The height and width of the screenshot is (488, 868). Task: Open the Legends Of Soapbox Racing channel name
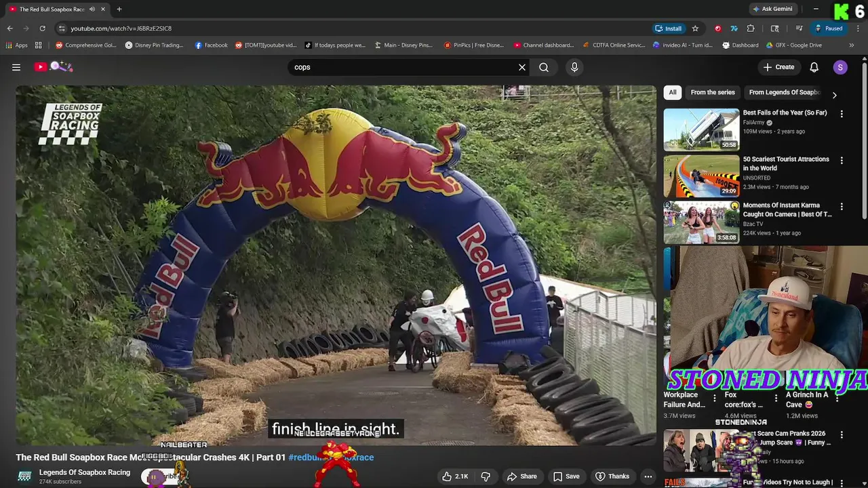pos(85,472)
